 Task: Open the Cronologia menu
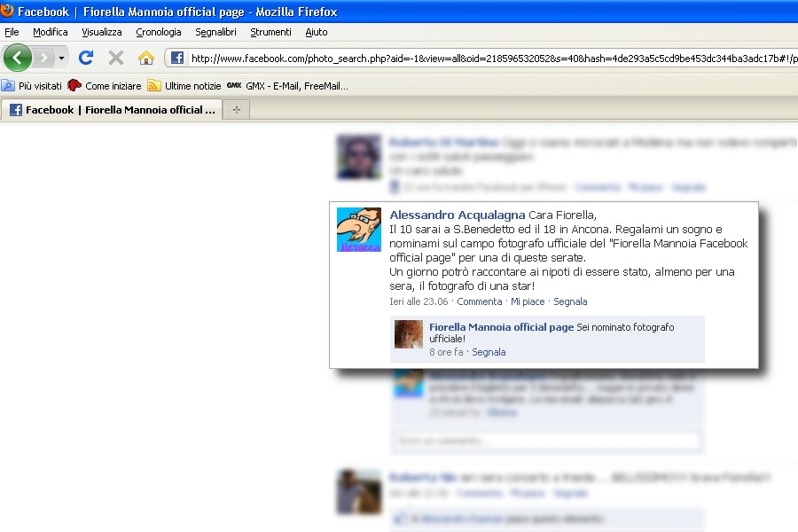(x=159, y=32)
